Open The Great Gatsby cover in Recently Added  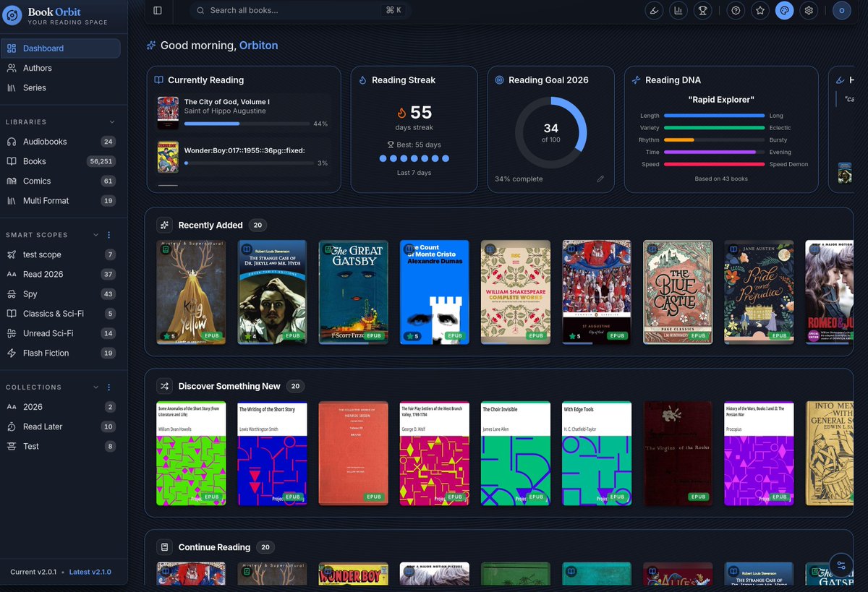pyautogui.click(x=354, y=292)
